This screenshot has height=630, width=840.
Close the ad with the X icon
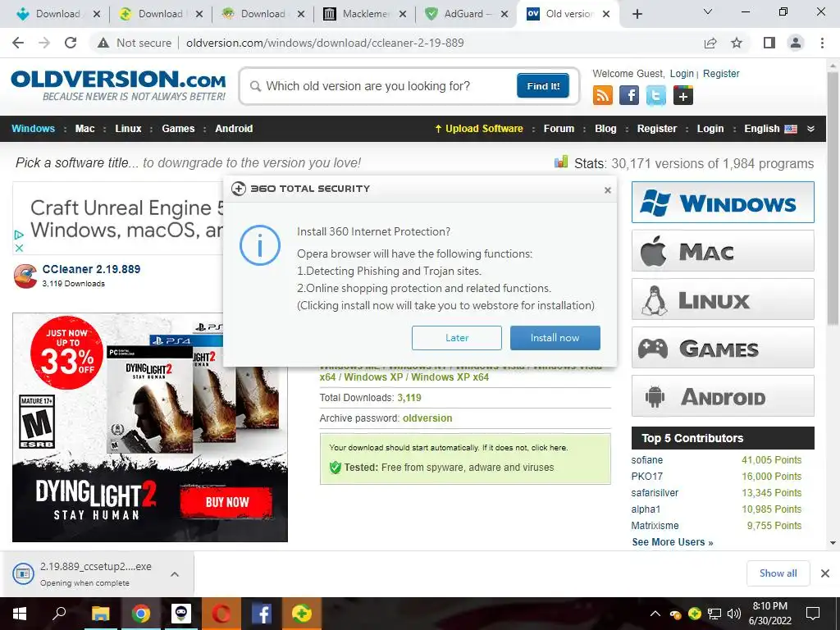[x=20, y=248]
